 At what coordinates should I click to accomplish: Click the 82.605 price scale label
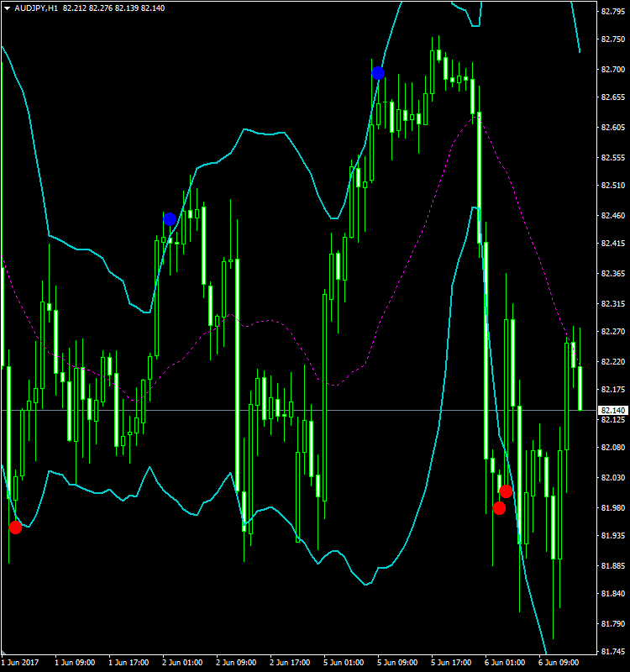(x=613, y=128)
